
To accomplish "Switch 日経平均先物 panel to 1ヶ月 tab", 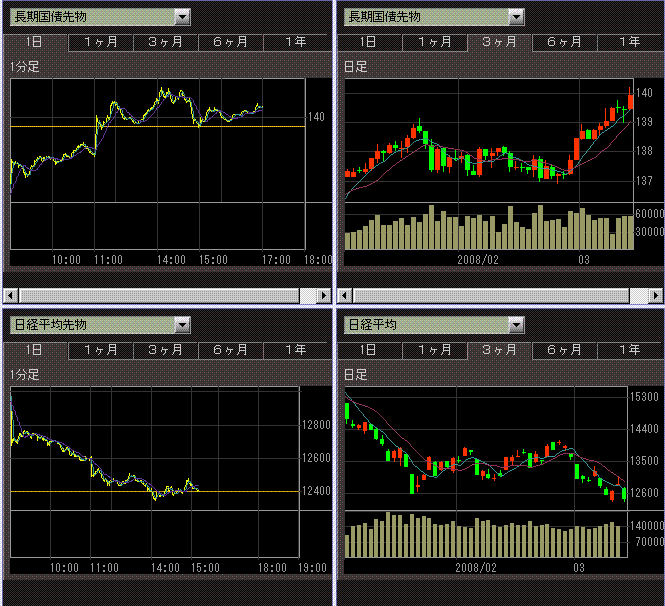I will click(101, 350).
